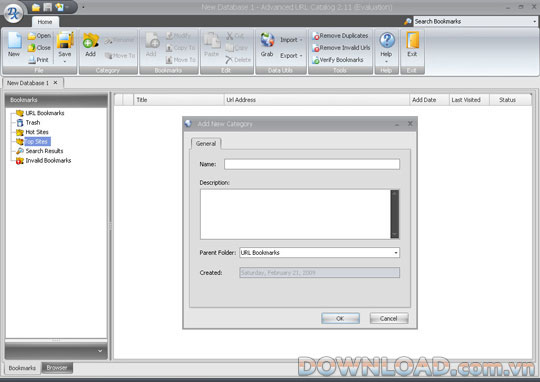The image size is (540, 382).
Task: Sort by Last Visited column header
Action: point(469,100)
